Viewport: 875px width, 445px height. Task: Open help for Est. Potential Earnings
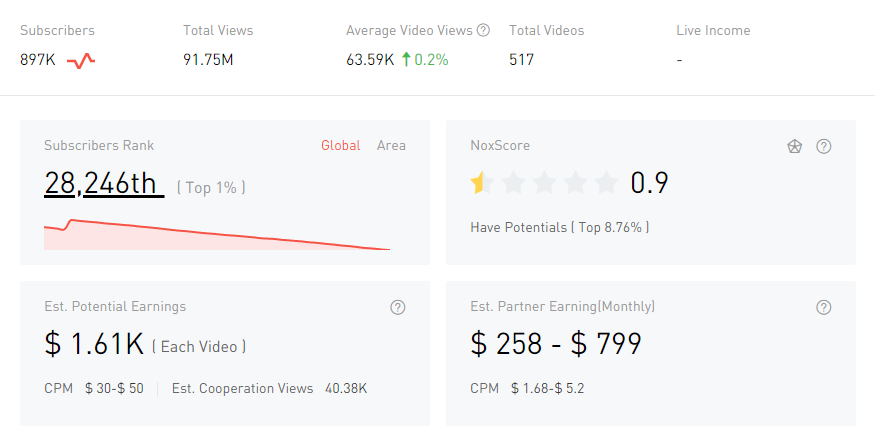(398, 307)
